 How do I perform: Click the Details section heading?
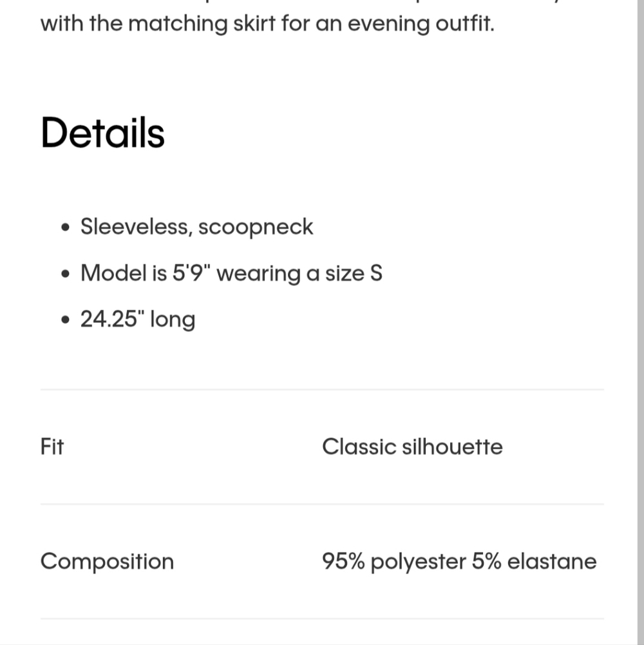[x=102, y=133]
